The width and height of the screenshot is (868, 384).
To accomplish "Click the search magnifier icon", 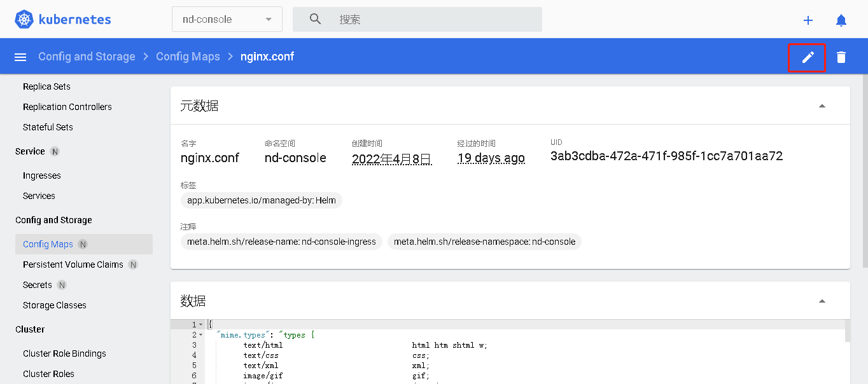I will [315, 19].
